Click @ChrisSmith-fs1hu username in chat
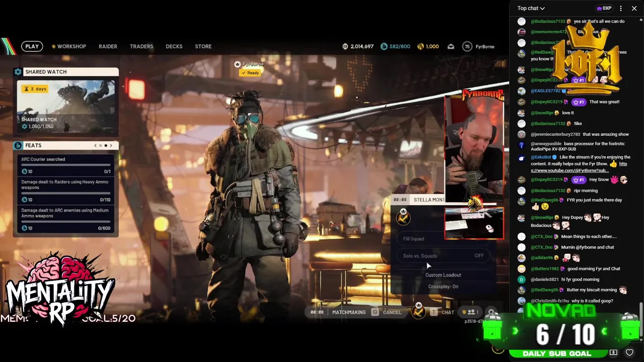 550,301
